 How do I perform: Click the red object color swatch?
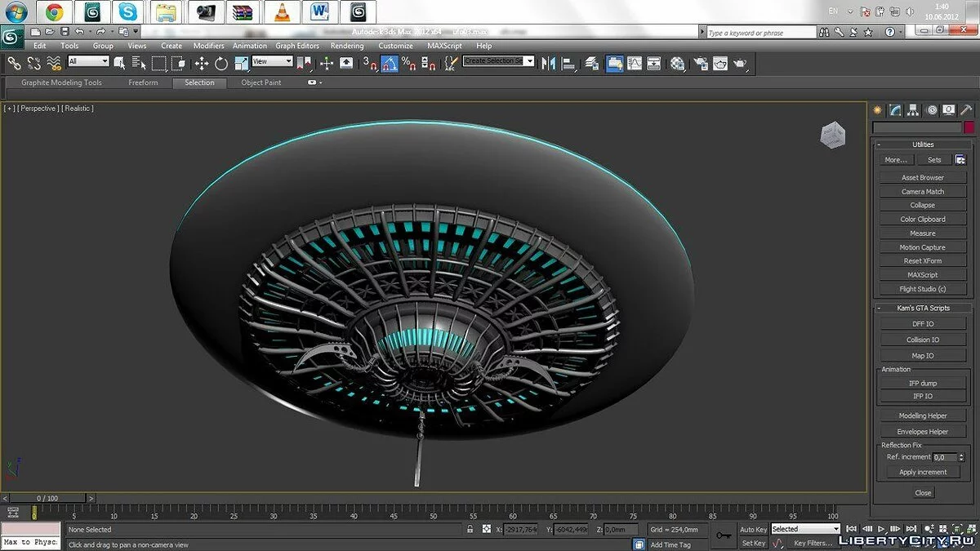[x=969, y=127]
